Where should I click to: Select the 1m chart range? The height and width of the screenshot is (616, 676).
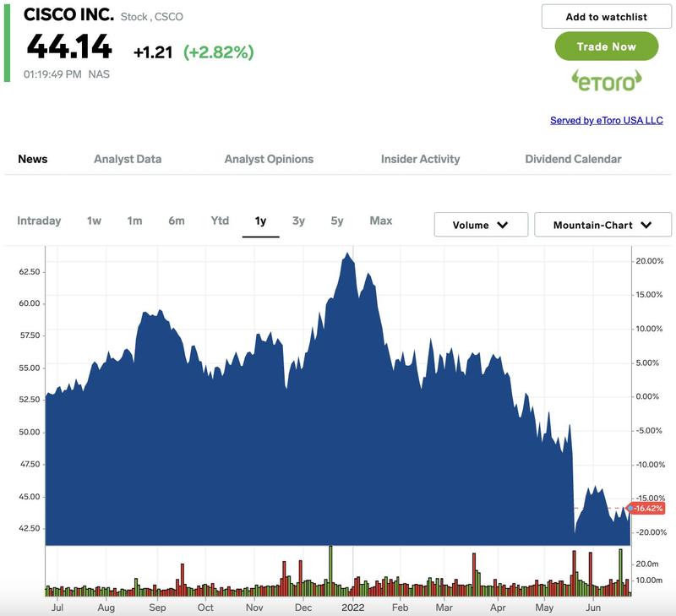134,221
